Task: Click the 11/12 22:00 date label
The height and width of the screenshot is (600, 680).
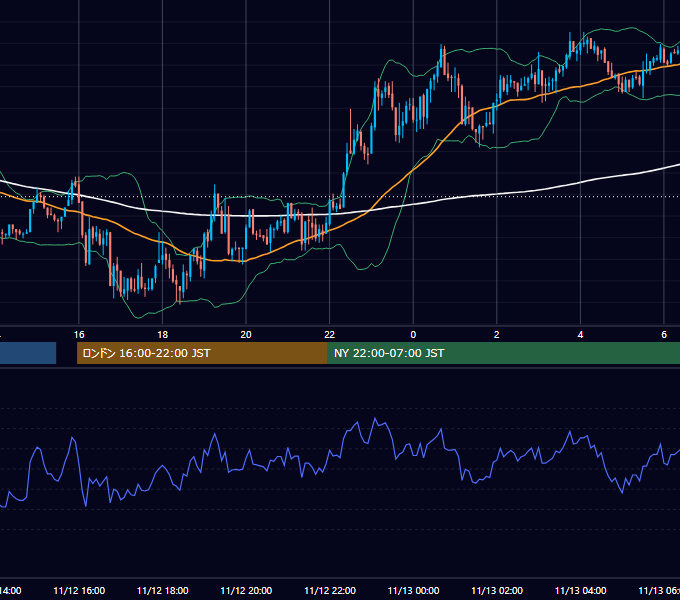Action: (x=330, y=590)
